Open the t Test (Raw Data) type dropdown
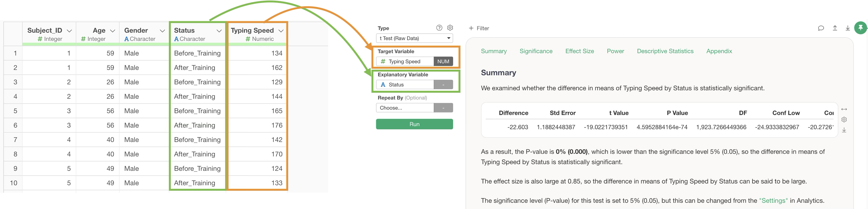 click(414, 38)
